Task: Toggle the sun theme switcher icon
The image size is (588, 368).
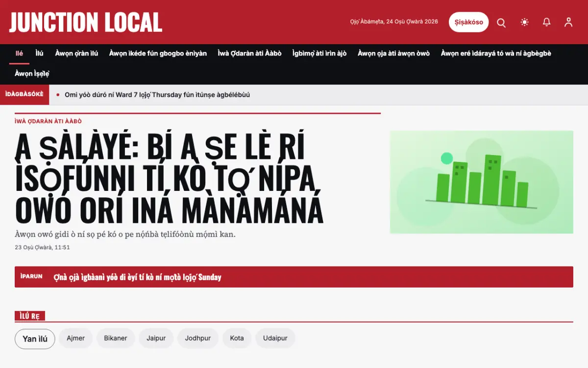Action: [x=525, y=22]
